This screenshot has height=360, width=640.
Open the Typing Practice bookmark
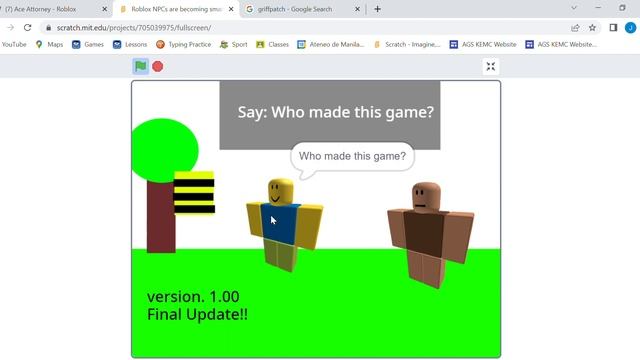(184, 44)
